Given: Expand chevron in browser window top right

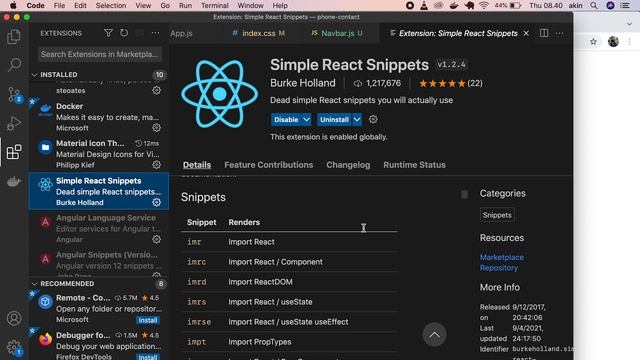Looking at the screenshot, I should point(629,24).
